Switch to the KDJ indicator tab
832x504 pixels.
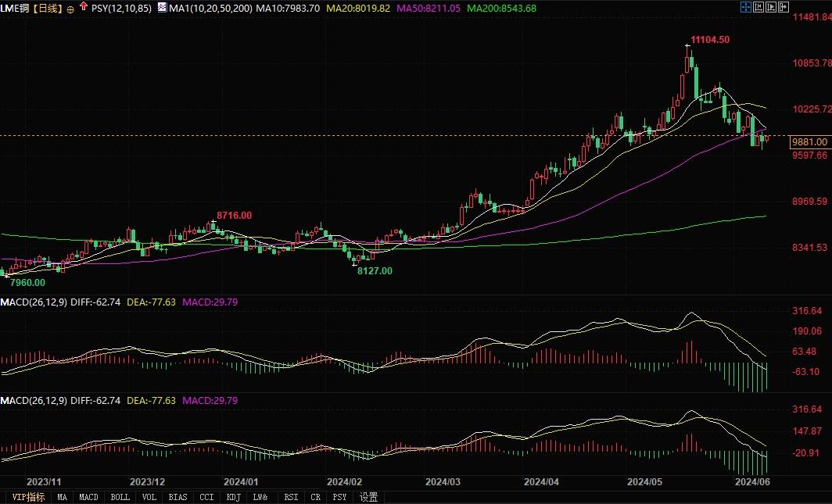coord(233,497)
